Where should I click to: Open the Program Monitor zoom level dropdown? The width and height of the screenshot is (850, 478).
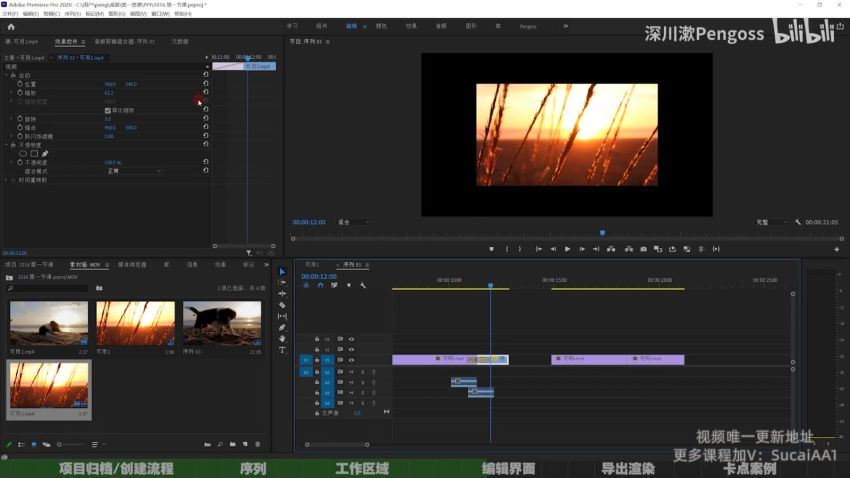353,222
